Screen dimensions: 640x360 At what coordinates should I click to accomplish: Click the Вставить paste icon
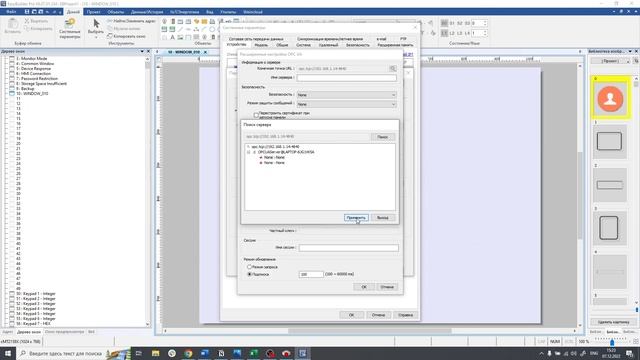click(12, 26)
